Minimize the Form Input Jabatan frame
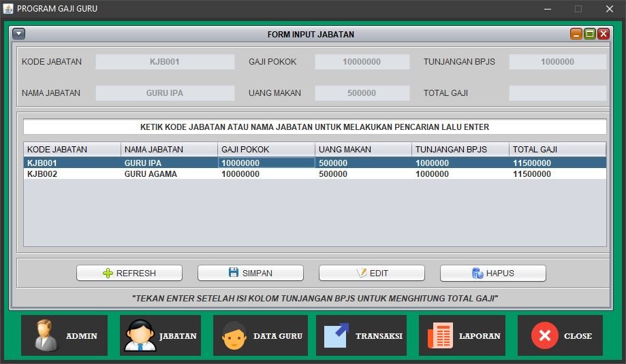The height and width of the screenshot is (364, 626). [576, 34]
